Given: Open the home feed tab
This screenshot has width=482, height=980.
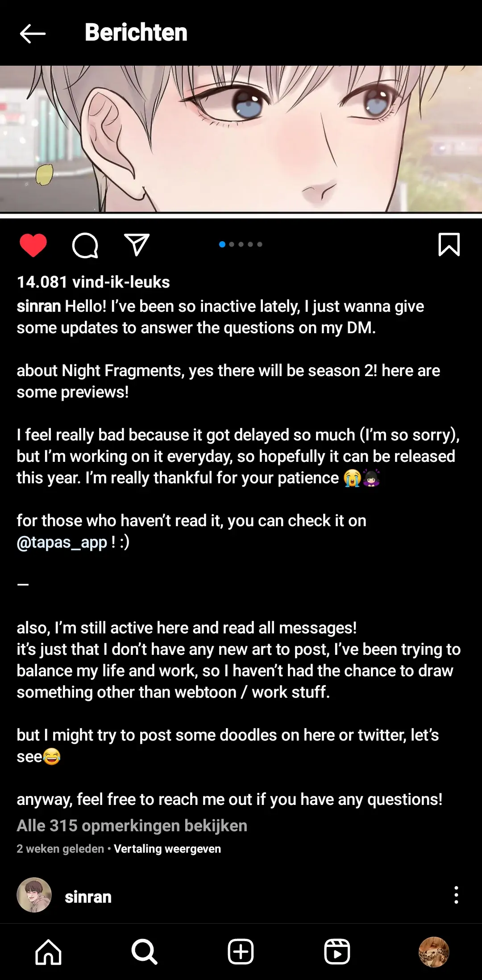Looking at the screenshot, I should point(48,952).
